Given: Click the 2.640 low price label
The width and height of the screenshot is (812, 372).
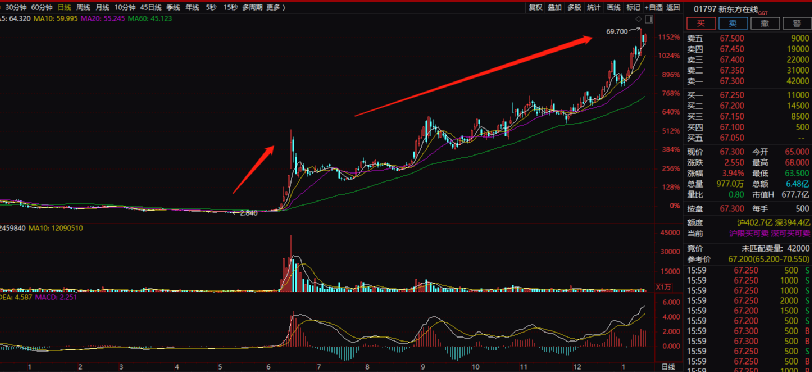Looking at the screenshot, I should tap(249, 213).
